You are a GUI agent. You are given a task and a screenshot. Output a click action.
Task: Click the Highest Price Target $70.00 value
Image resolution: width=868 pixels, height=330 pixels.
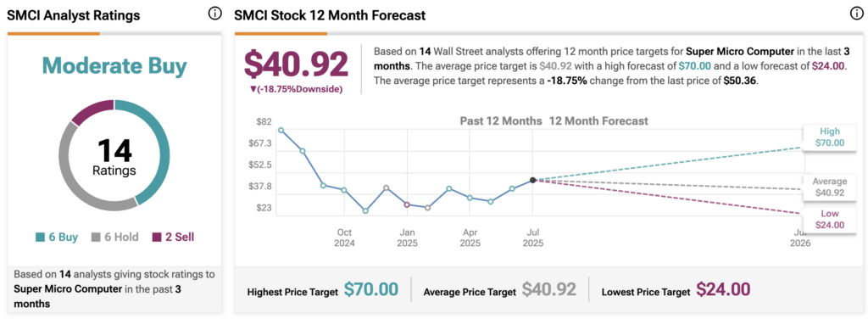pos(371,290)
